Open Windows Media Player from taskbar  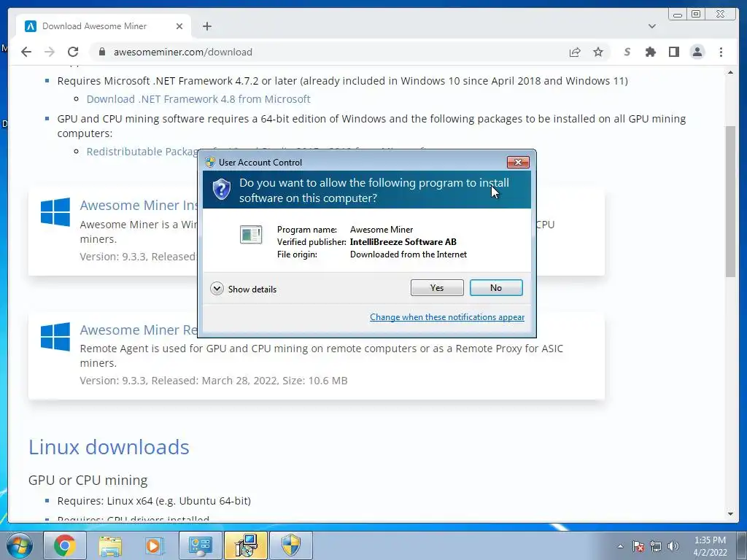point(155,545)
